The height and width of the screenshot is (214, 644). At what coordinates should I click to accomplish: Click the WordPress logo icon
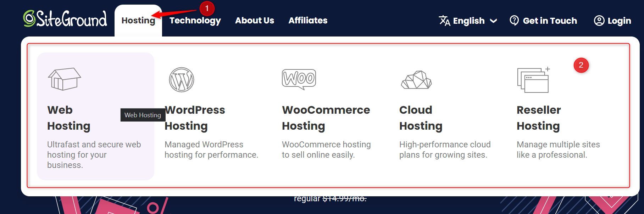pos(181,80)
